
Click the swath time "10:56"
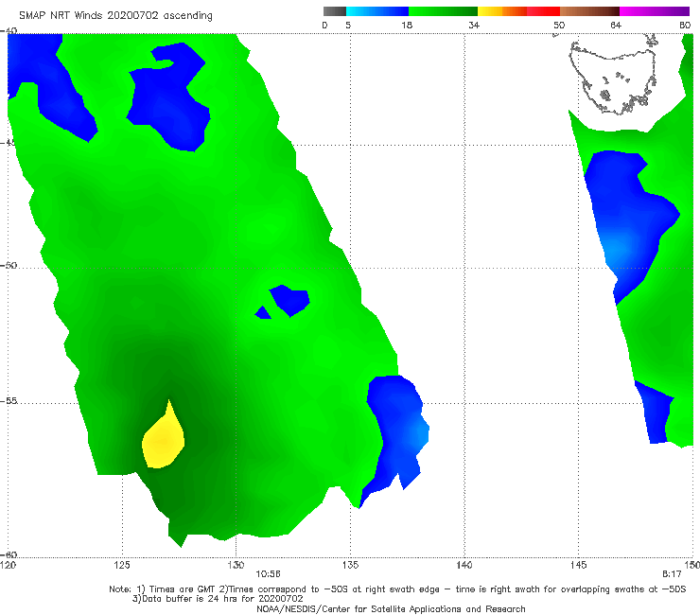268,574
